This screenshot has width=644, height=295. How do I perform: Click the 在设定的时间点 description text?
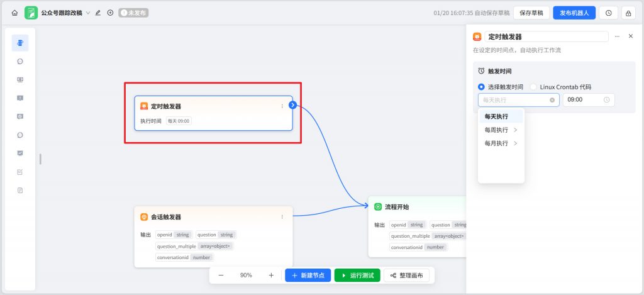tap(517, 50)
